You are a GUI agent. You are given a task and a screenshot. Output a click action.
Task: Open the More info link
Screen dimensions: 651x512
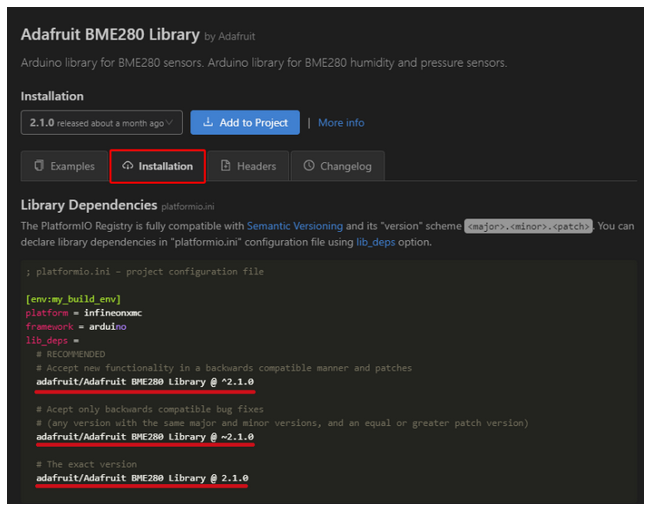coord(341,123)
